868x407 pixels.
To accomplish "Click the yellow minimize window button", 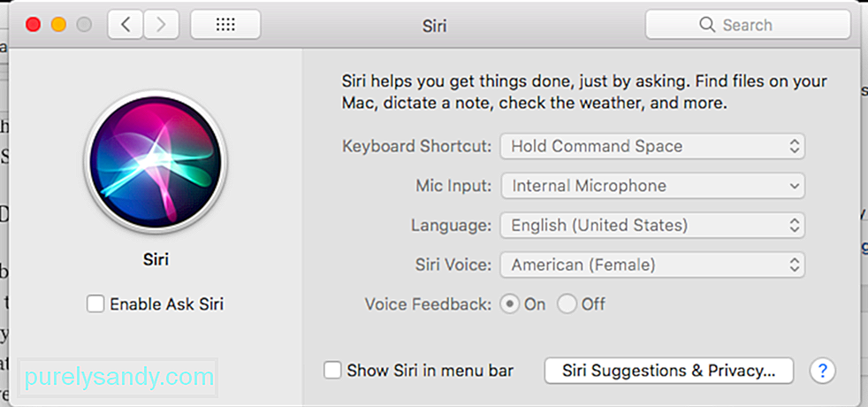I will [x=58, y=25].
